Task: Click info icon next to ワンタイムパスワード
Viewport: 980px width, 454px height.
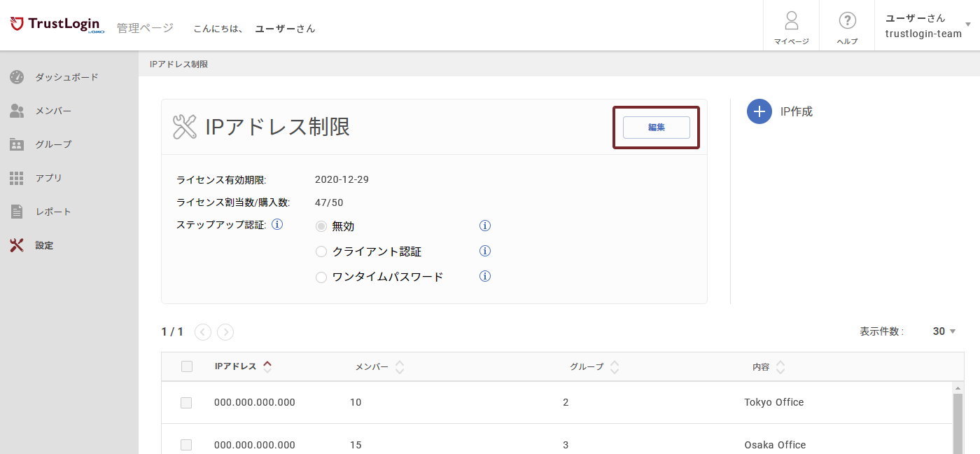Action: tap(484, 276)
